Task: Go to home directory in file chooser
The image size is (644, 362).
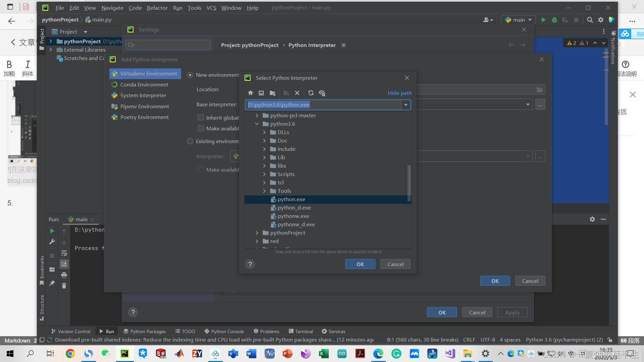Action: pos(251,93)
